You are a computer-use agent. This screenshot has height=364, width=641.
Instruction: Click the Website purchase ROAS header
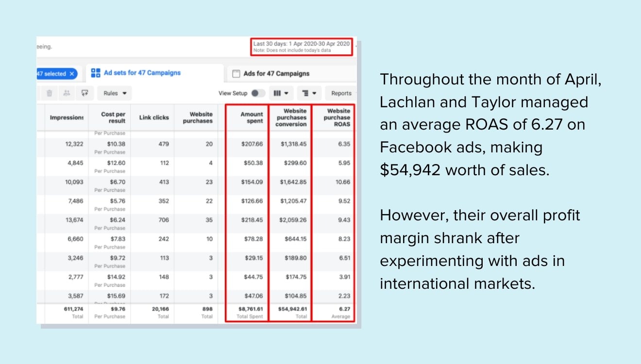pos(337,117)
